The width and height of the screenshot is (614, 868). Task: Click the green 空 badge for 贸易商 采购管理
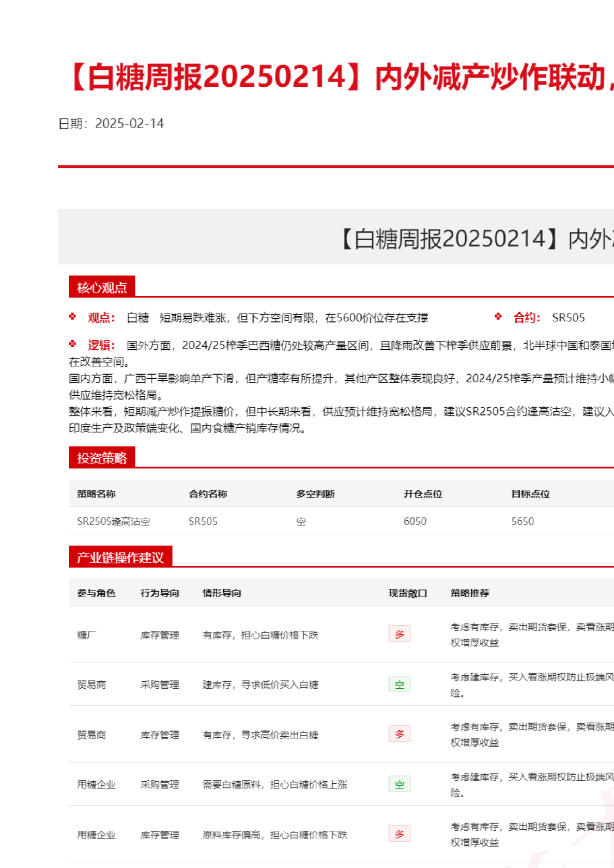(x=399, y=684)
